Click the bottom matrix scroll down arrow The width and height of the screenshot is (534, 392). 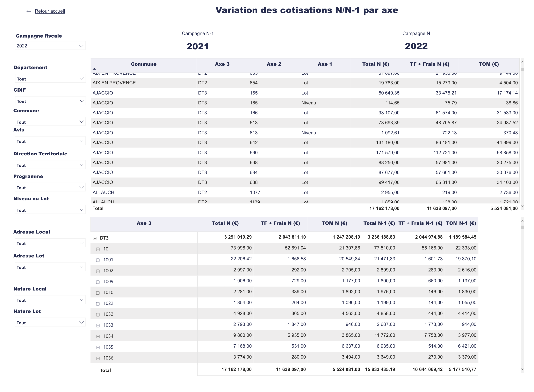[x=522, y=369]
